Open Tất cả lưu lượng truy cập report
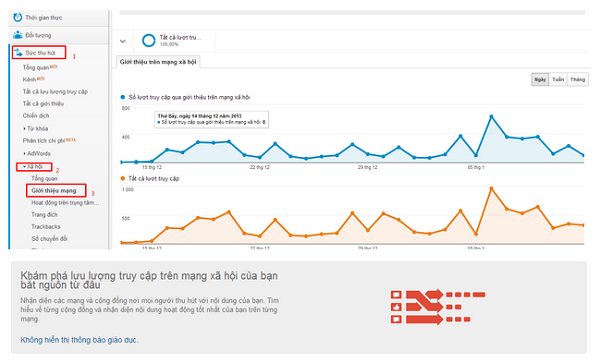 tap(55, 91)
